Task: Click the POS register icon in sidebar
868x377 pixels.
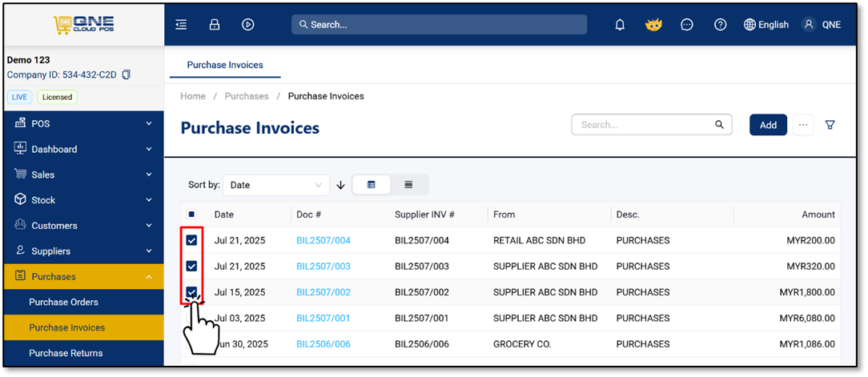Action: pyautogui.click(x=21, y=123)
